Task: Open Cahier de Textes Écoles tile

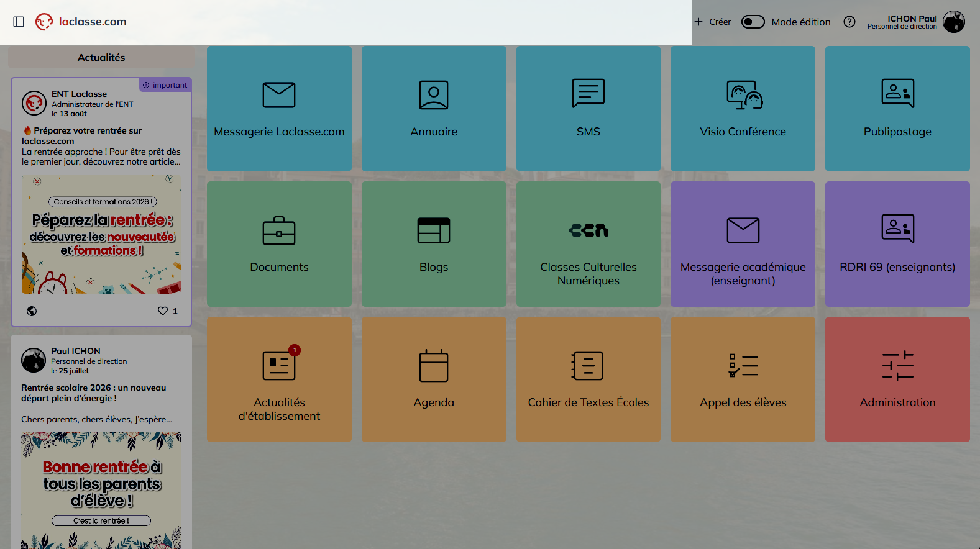Action: [588, 379]
